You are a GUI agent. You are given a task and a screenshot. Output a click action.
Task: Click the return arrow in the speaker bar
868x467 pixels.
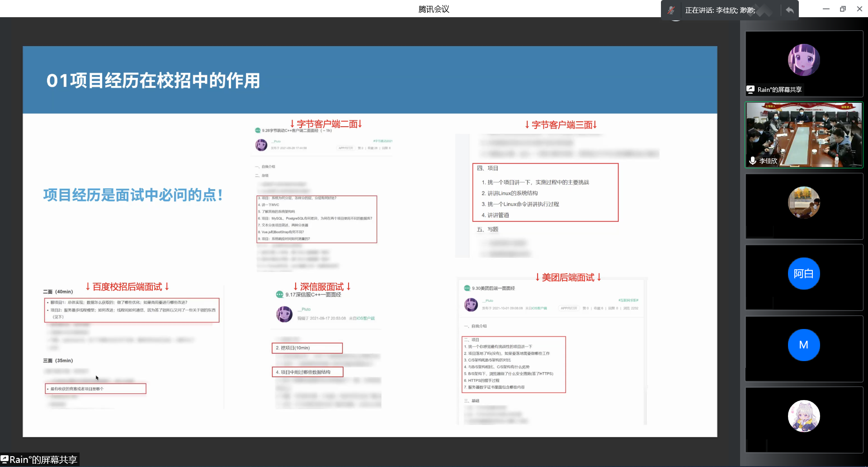tap(789, 10)
